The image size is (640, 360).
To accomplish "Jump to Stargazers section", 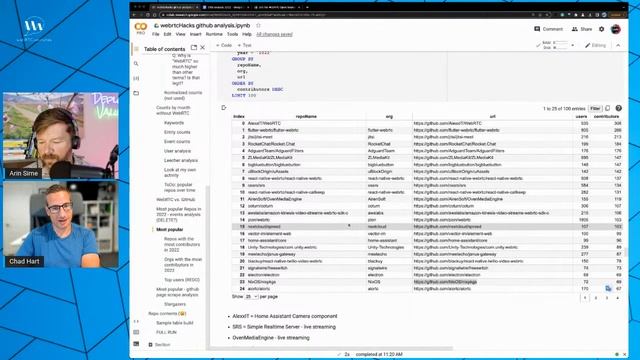I will click(x=175, y=304).
